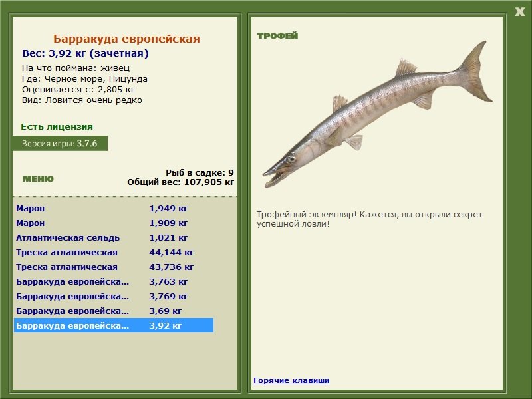Click the Барракуда европейская title
This screenshot has width=532, height=399.
point(126,39)
